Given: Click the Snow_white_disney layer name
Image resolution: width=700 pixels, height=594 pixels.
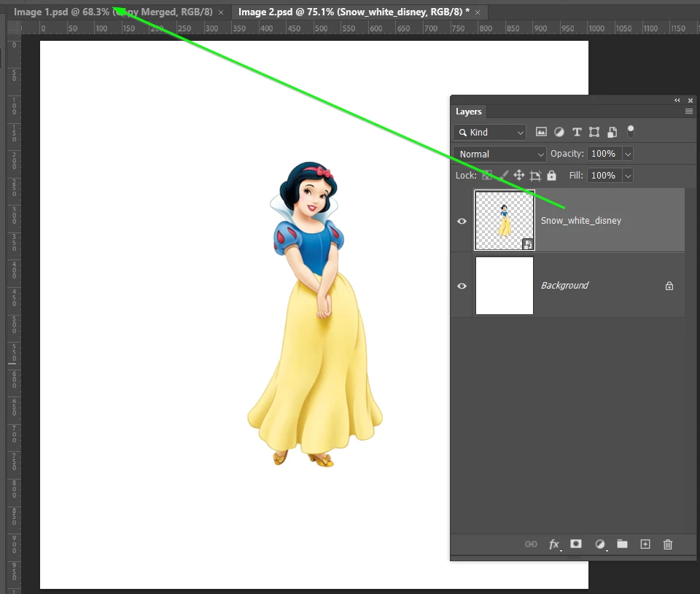Looking at the screenshot, I should (x=581, y=220).
